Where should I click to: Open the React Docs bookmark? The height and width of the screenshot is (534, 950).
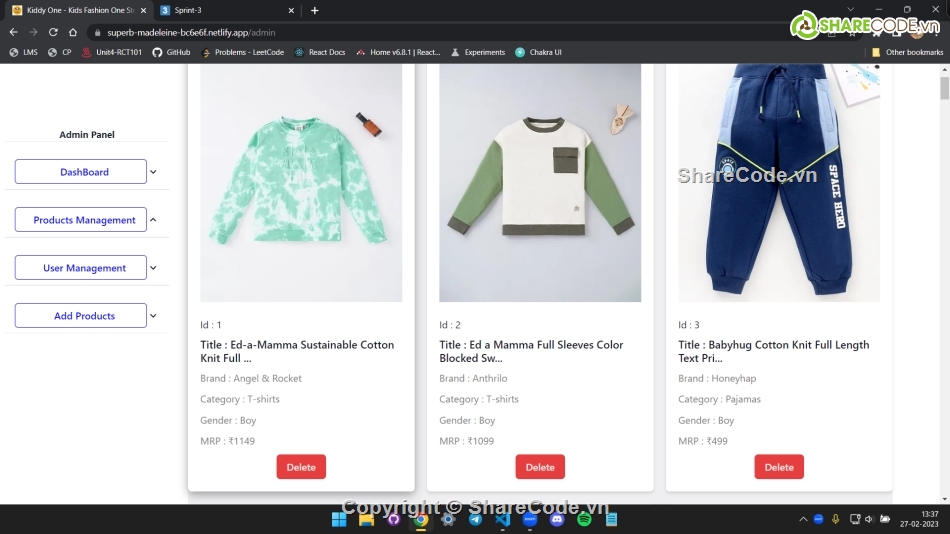click(320, 52)
